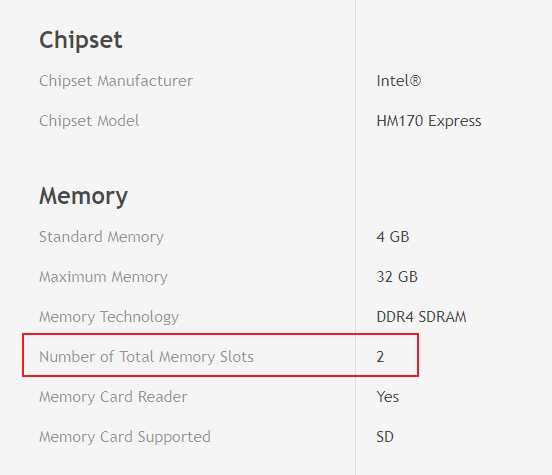Select the Memory Technology label
This screenshot has width=552, height=475.
(x=109, y=317)
